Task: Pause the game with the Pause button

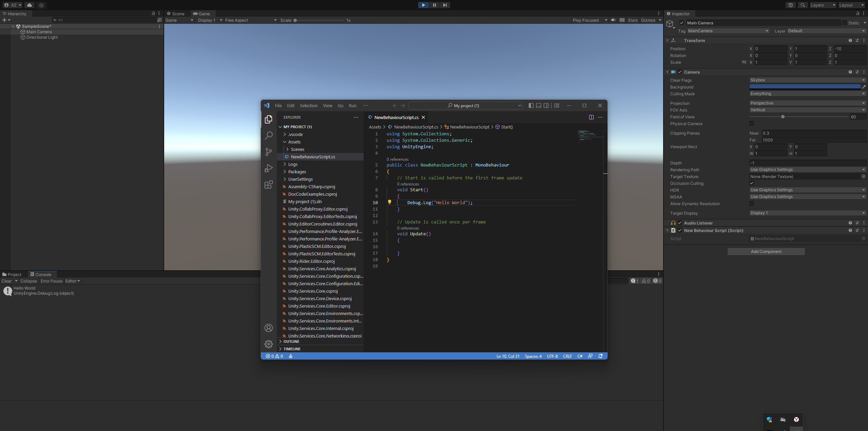Action: pos(435,5)
